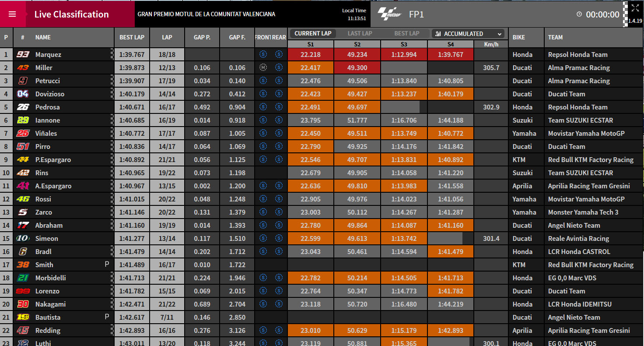
Task: Sort by the NAME column header
Action: click(43, 37)
